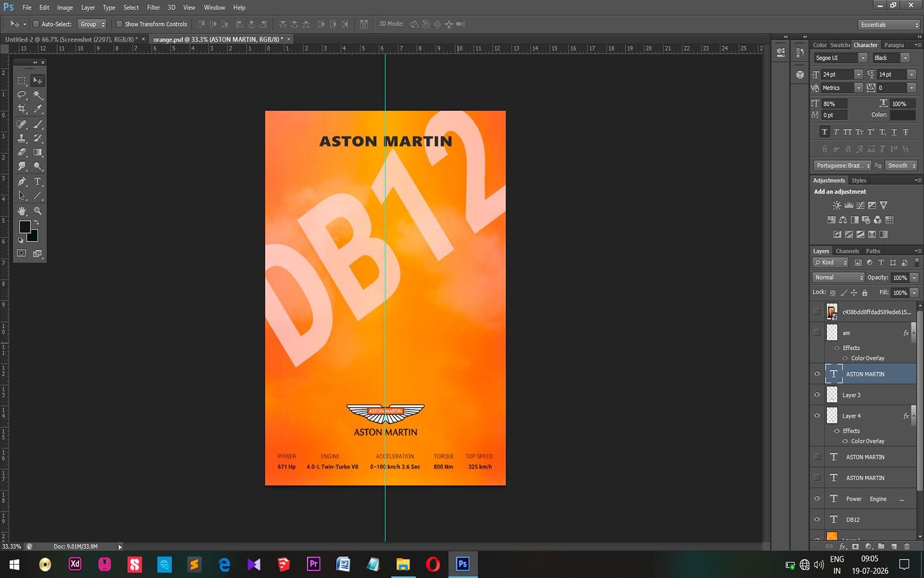Image resolution: width=924 pixels, height=578 pixels.
Task: Enable Show Transform Controls checkbox
Action: coord(119,24)
